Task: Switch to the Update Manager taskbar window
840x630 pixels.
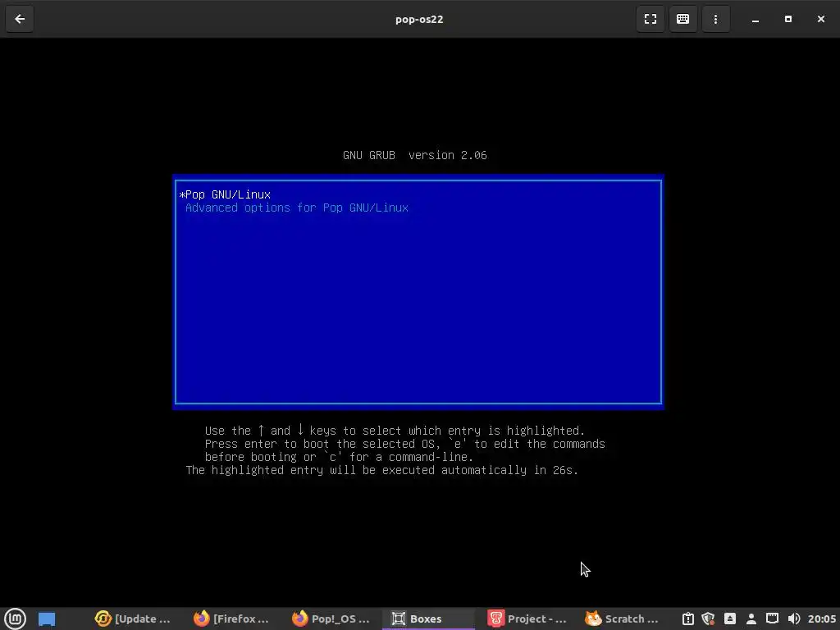Action: tap(132, 619)
